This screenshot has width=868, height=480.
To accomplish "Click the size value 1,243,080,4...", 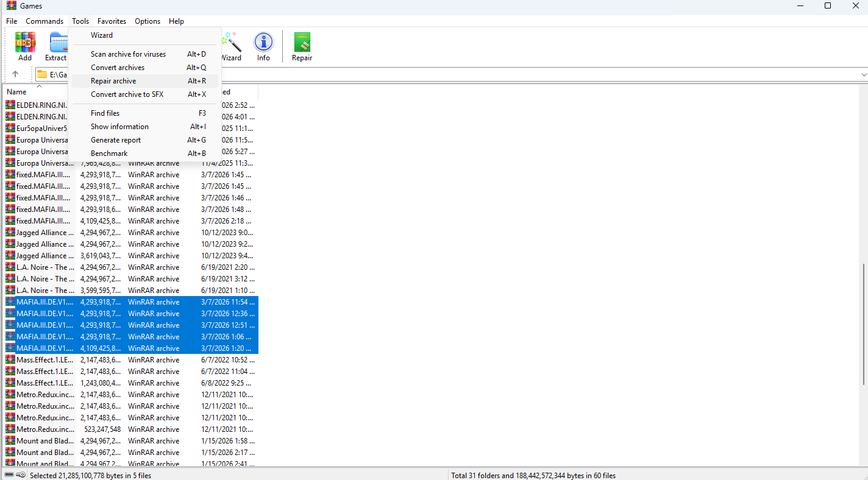I will (101, 383).
